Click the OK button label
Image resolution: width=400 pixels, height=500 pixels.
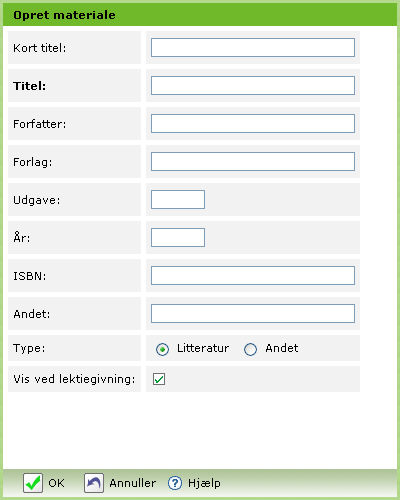[x=56, y=483]
